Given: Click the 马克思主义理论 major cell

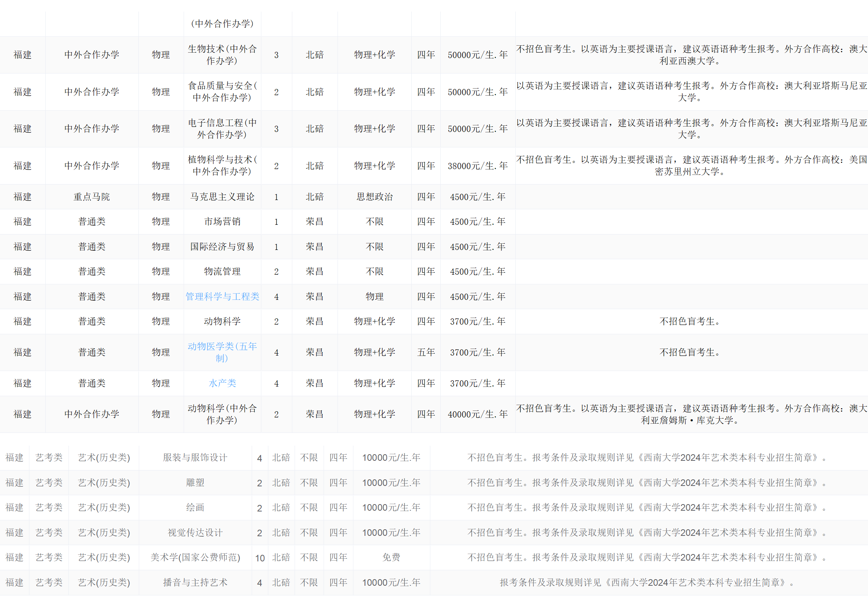Looking at the screenshot, I should click(x=222, y=197).
